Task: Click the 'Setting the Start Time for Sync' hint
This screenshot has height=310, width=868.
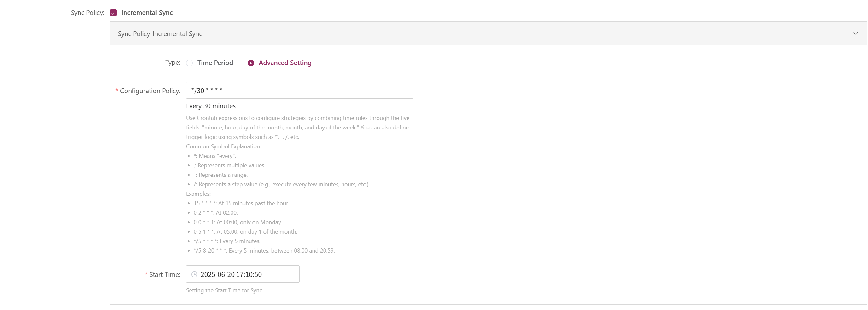Action: [224, 290]
